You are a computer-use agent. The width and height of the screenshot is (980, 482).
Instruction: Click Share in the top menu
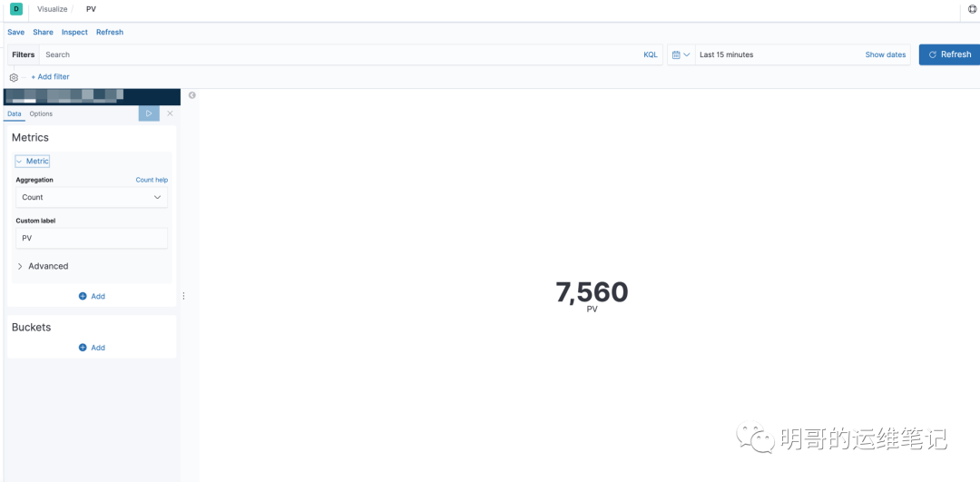click(43, 32)
